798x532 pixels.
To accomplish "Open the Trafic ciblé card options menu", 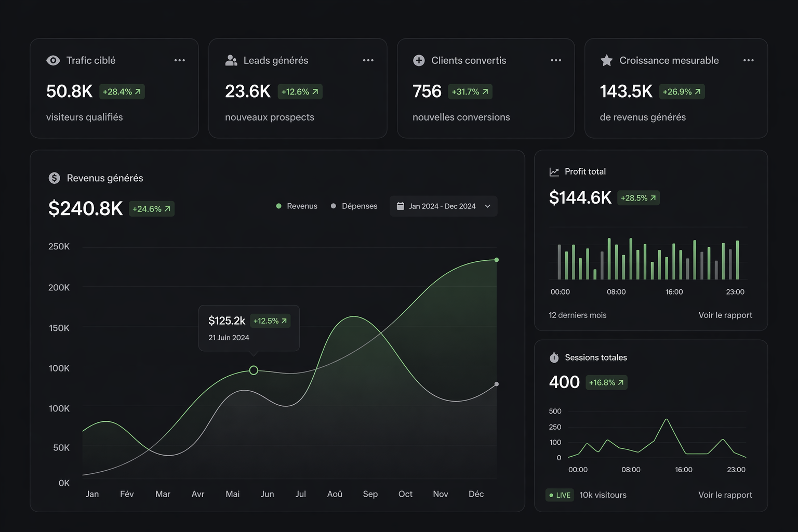I will pyautogui.click(x=180, y=60).
